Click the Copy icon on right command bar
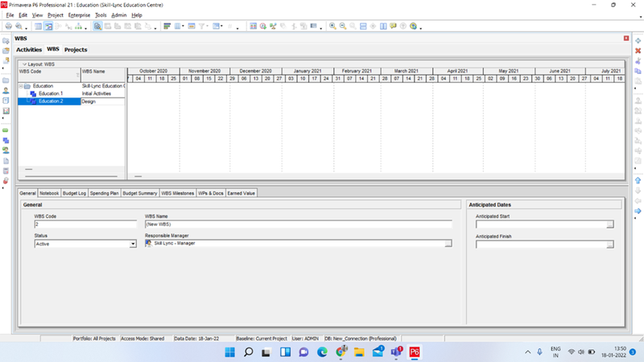This screenshot has width=644, height=362. (638, 71)
